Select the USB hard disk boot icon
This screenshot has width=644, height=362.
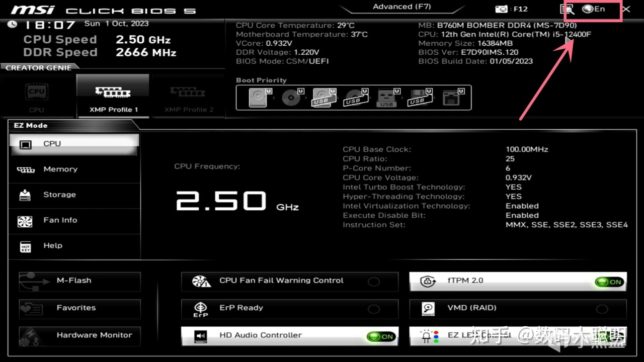325,98
